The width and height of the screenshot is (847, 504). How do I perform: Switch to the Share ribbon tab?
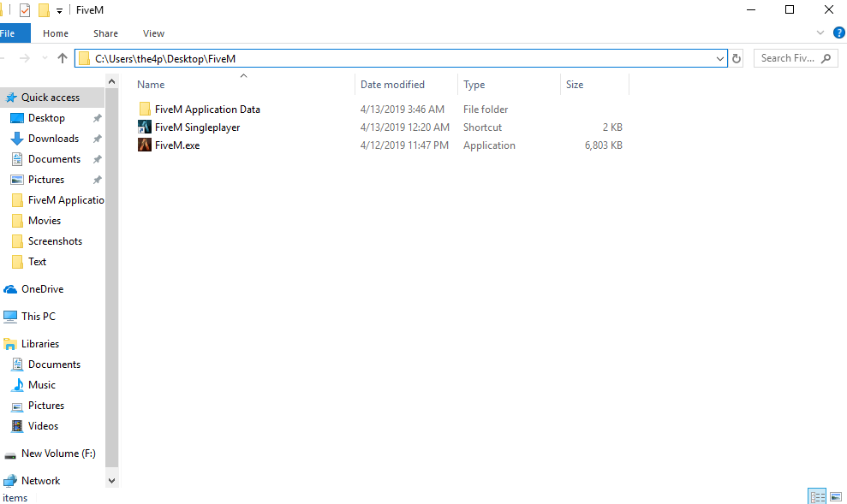point(105,33)
